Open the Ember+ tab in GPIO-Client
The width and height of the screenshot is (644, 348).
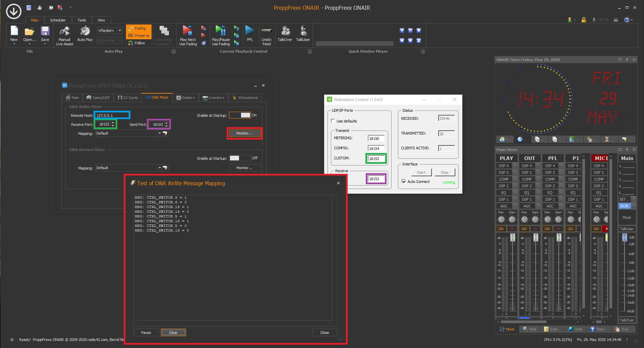point(186,98)
